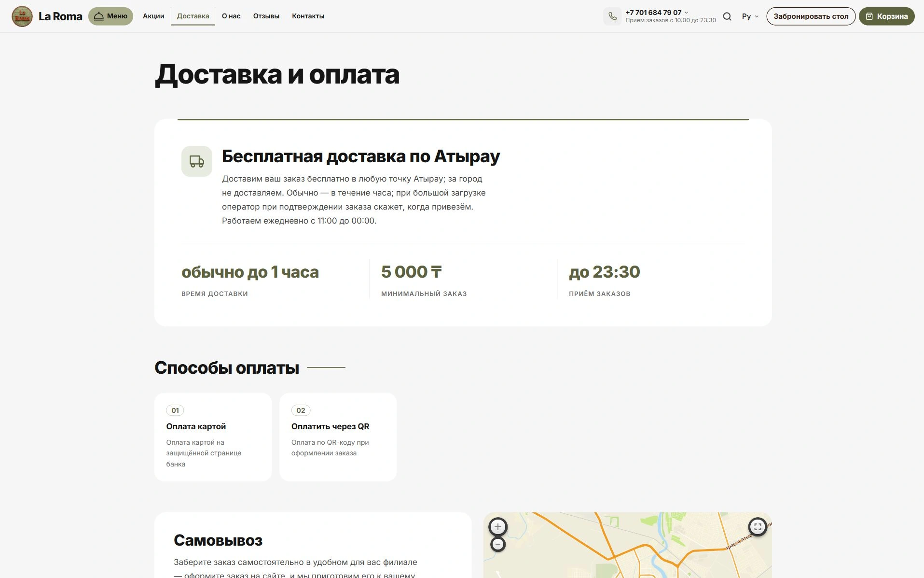
Task: Click the delivery truck icon
Action: (197, 161)
